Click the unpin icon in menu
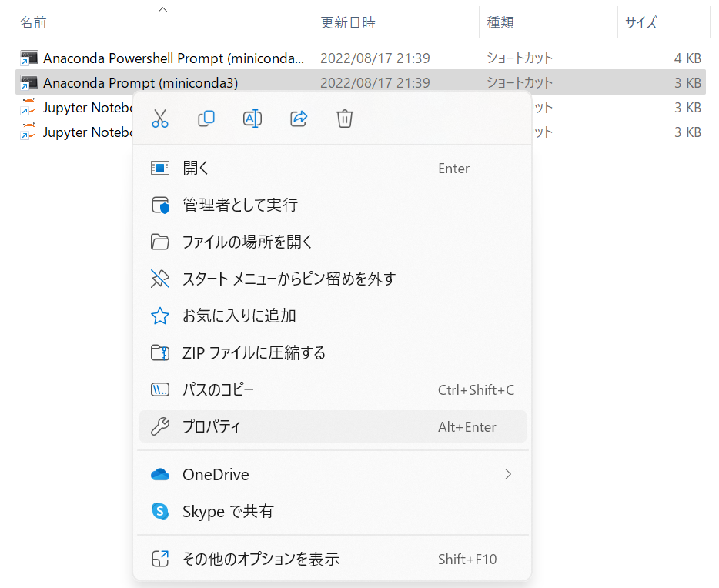The width and height of the screenshot is (719, 588). pos(160,279)
